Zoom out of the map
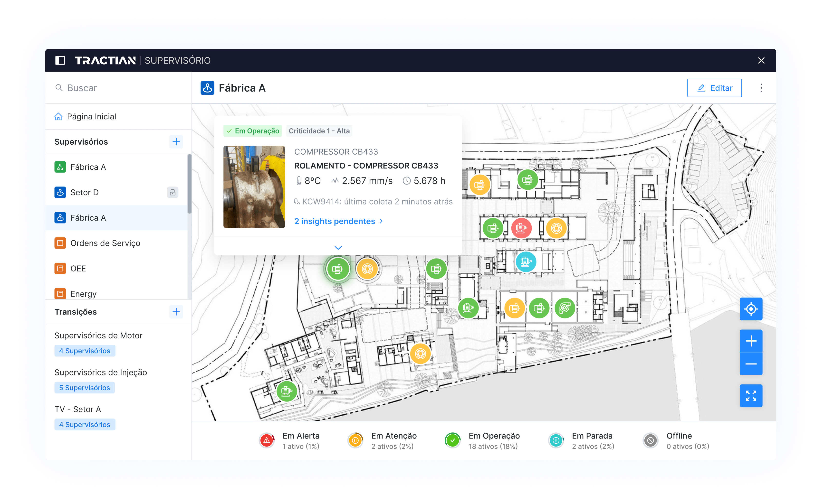Image resolution: width=824 pixels, height=504 pixels. [x=751, y=364]
